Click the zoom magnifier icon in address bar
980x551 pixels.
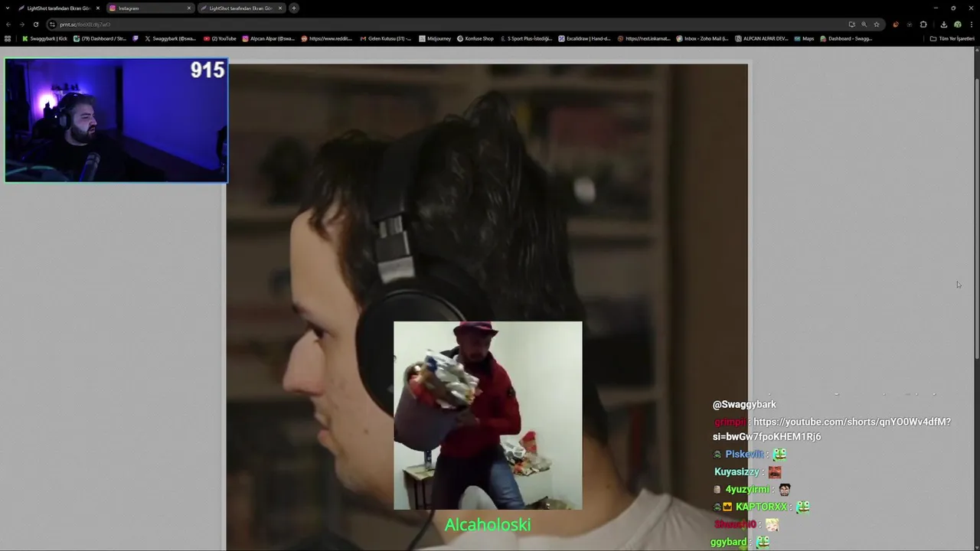coord(864,24)
